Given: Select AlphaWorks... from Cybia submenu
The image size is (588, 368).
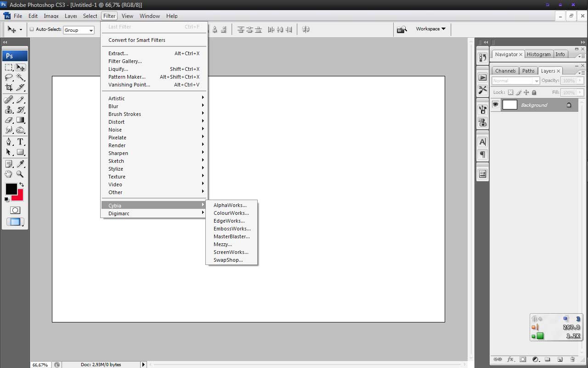Looking at the screenshot, I should [232, 205].
